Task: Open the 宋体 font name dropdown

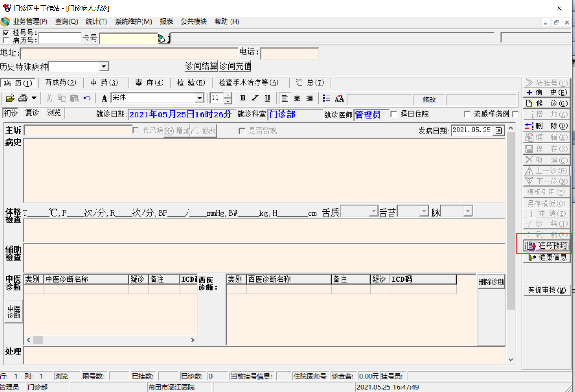Action: 199,98
